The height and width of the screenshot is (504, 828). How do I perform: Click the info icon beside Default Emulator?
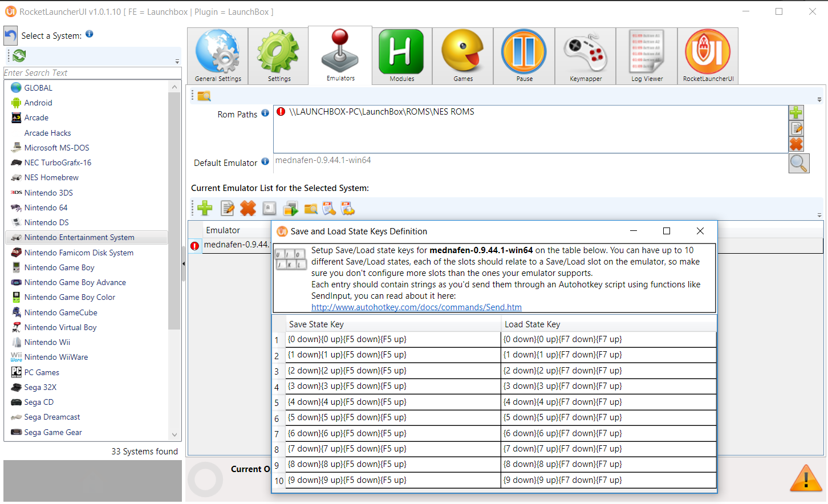(265, 161)
